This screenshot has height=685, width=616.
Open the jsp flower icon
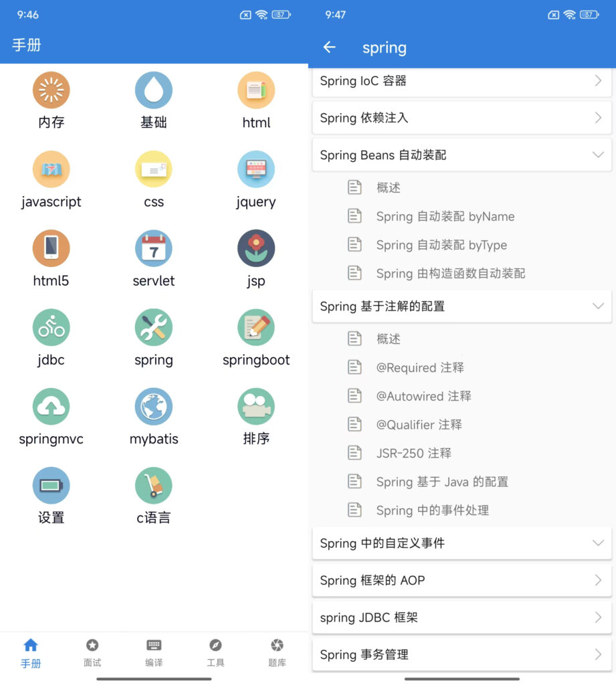[x=256, y=248]
